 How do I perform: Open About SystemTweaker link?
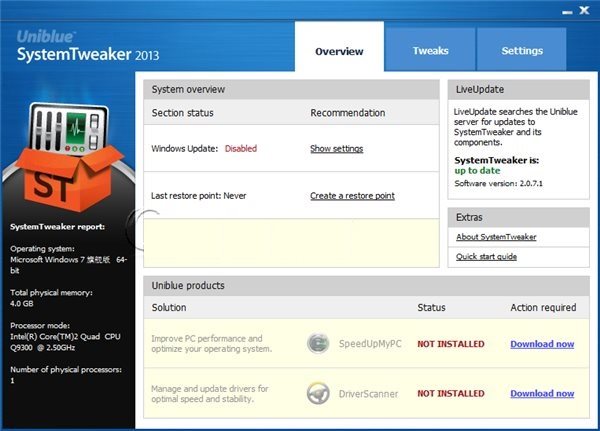pyautogui.click(x=496, y=237)
